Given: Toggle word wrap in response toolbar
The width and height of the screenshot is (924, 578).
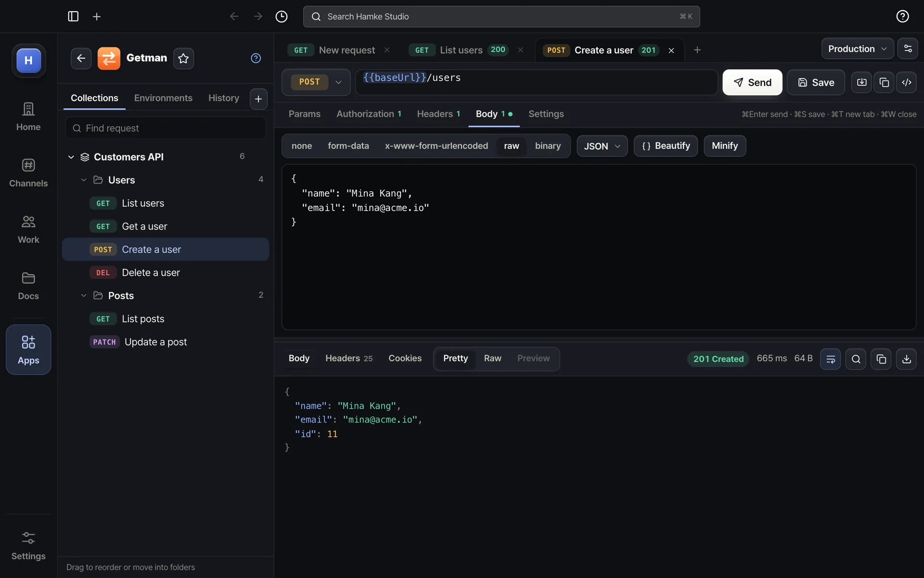Looking at the screenshot, I should (x=831, y=359).
